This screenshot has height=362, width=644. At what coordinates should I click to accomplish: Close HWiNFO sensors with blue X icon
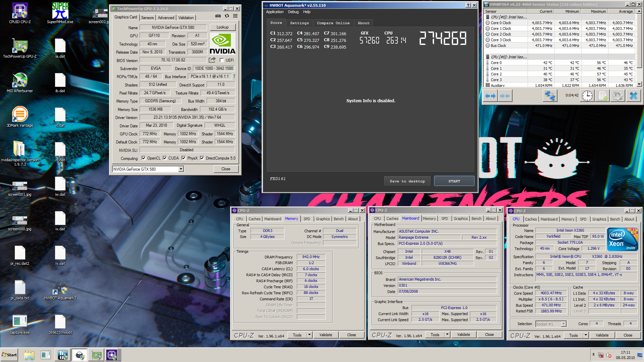633,96
